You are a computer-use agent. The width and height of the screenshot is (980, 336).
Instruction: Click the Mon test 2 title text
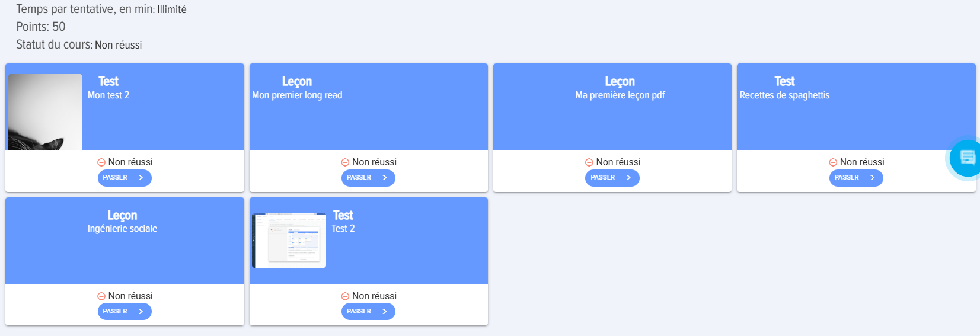(x=108, y=95)
